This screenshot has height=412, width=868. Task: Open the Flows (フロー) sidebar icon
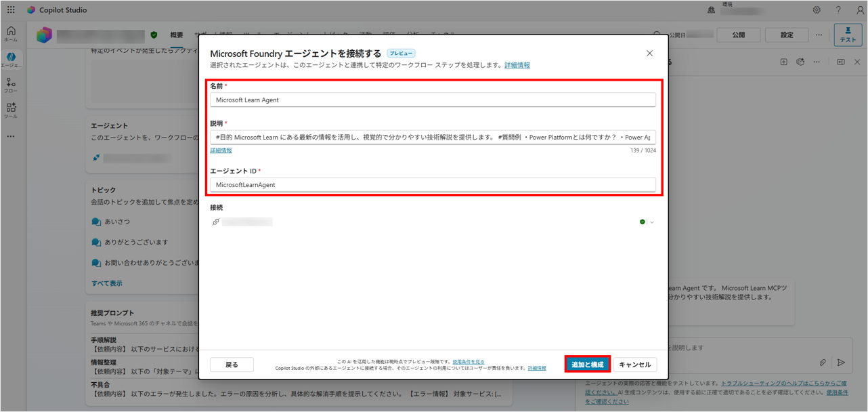tap(11, 85)
